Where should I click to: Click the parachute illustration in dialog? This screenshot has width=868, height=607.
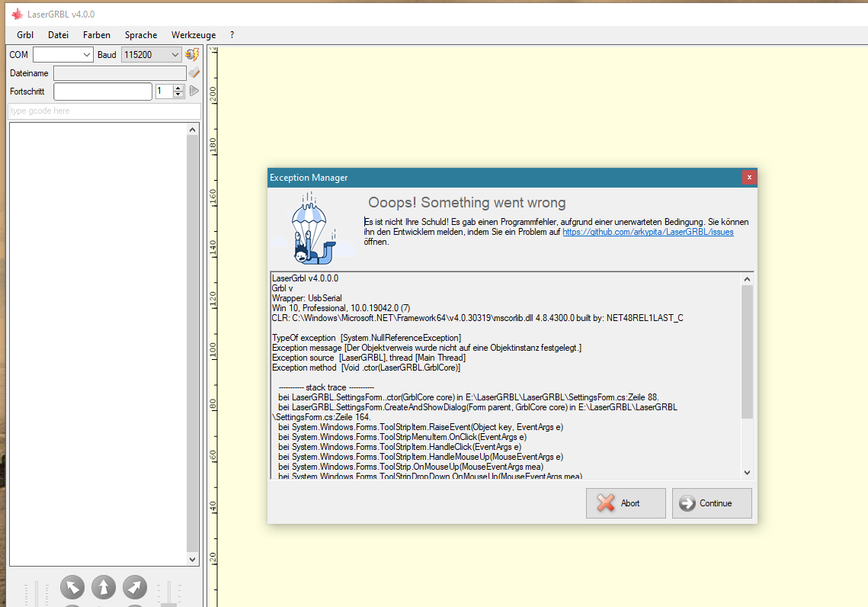tap(312, 228)
